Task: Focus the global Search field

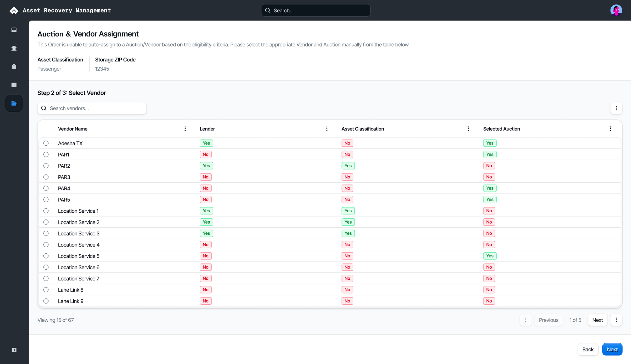Action: click(x=316, y=10)
